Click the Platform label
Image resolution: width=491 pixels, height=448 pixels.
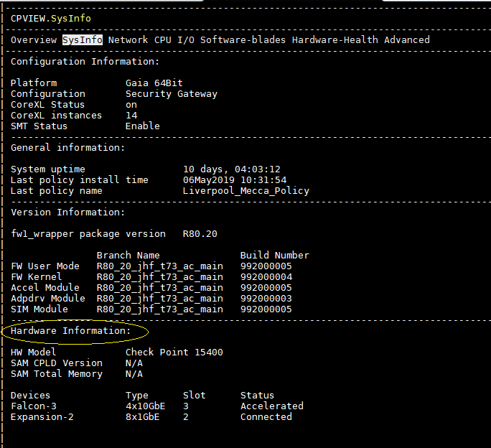(34, 83)
